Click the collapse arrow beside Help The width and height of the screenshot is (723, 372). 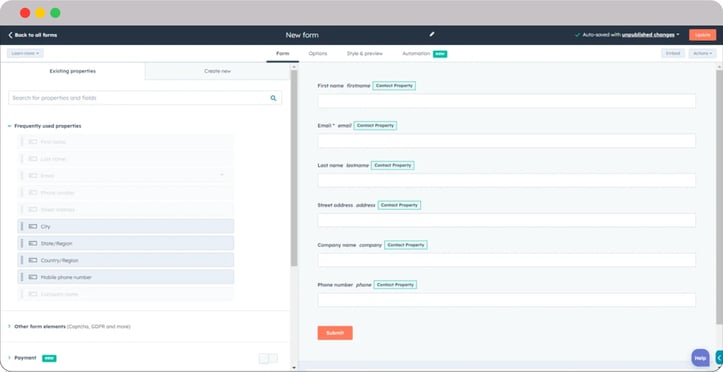coord(719,358)
